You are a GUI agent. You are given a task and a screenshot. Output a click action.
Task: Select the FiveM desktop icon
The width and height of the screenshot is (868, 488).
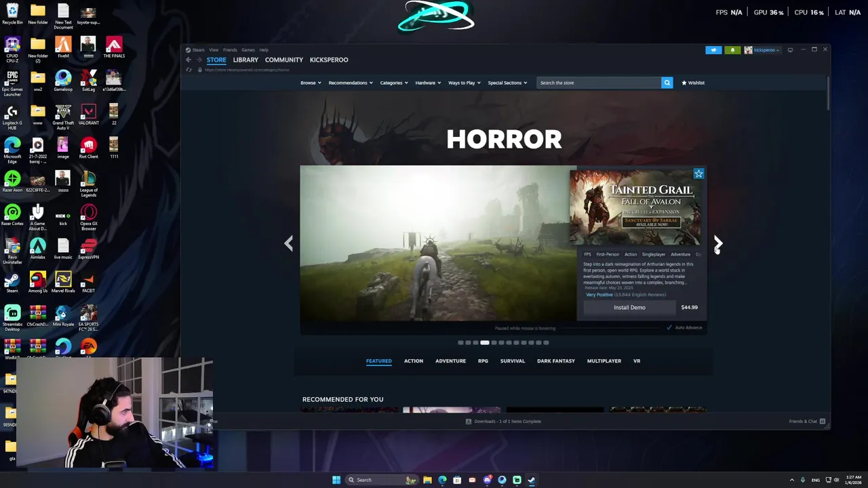63,48
